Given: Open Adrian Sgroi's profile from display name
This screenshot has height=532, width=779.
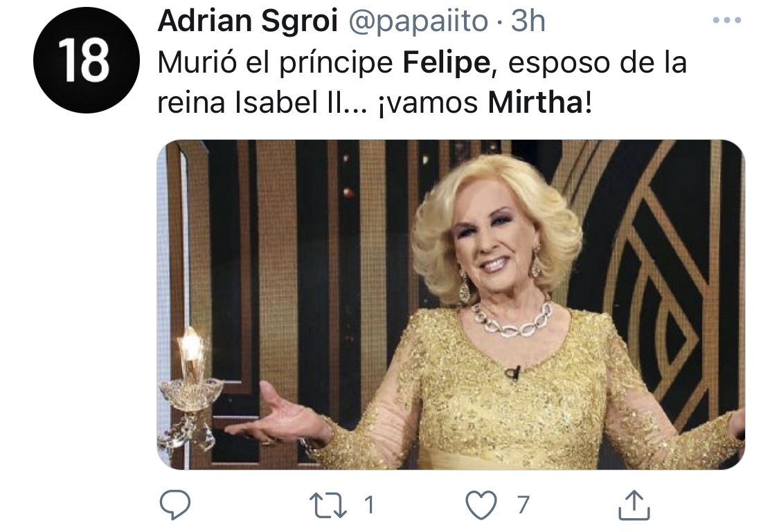Looking at the screenshot, I should tap(247, 21).
